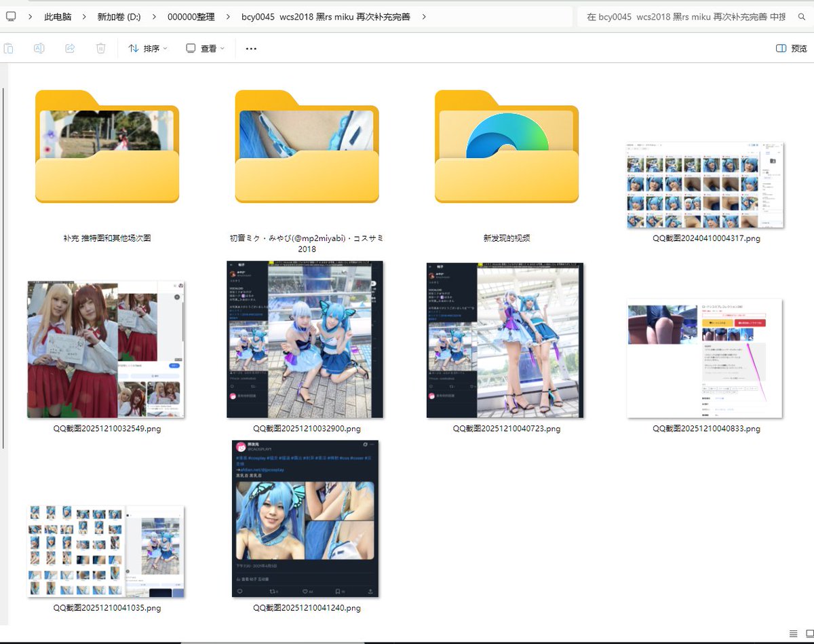Select thumbnail QQ截图20240410004317.png
Viewport: 814px width, 644px height.
(706, 185)
